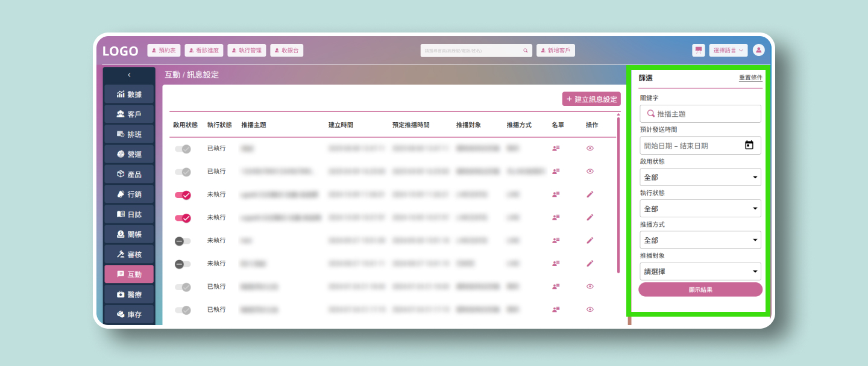
Task: Toggle the enabled switch in fourth row
Action: pos(183,218)
